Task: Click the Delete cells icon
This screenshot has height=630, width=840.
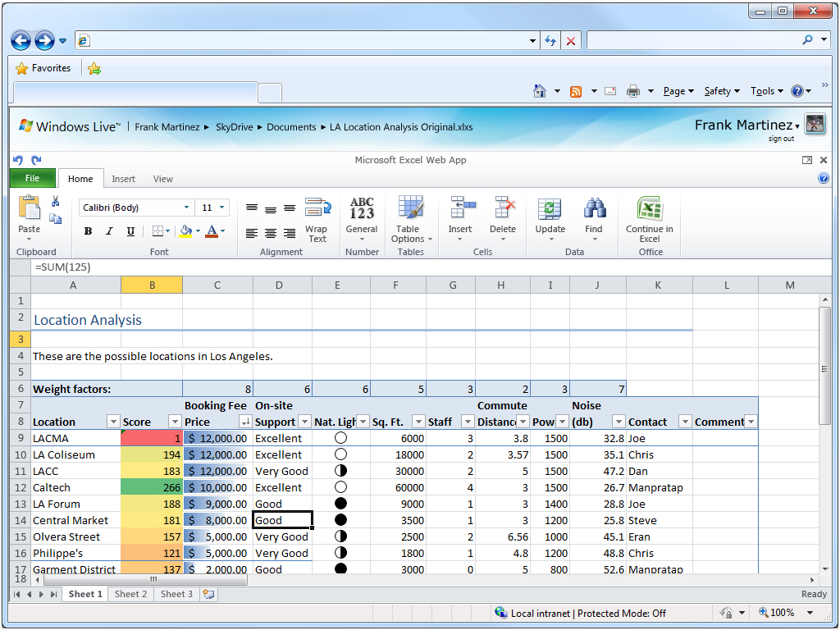Action: [503, 209]
